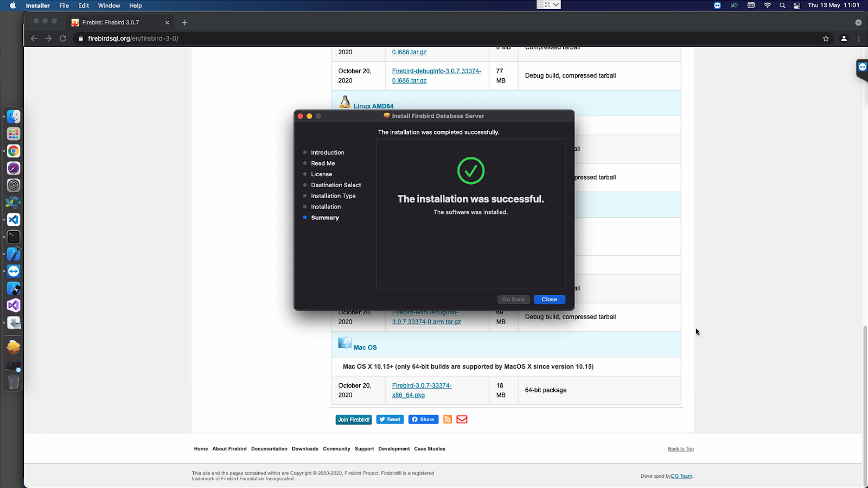Image resolution: width=868 pixels, height=488 pixels.
Task: Open Documentation in footer navigation
Action: [269, 449]
